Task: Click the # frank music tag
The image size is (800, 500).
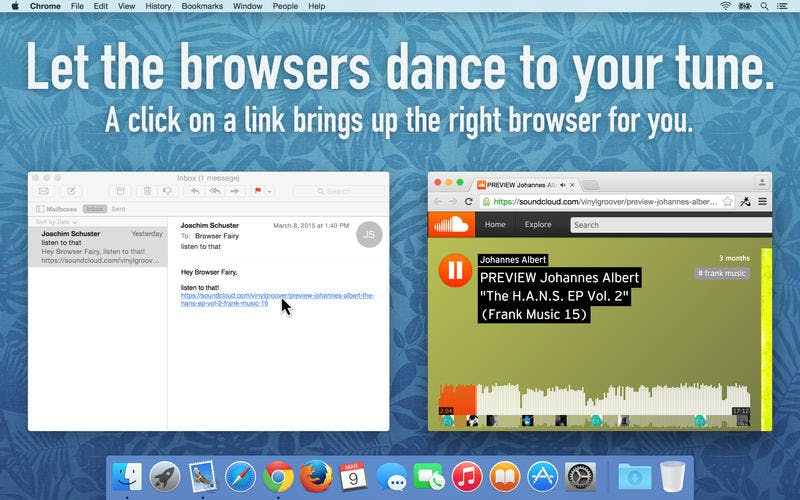Action: coord(722,273)
